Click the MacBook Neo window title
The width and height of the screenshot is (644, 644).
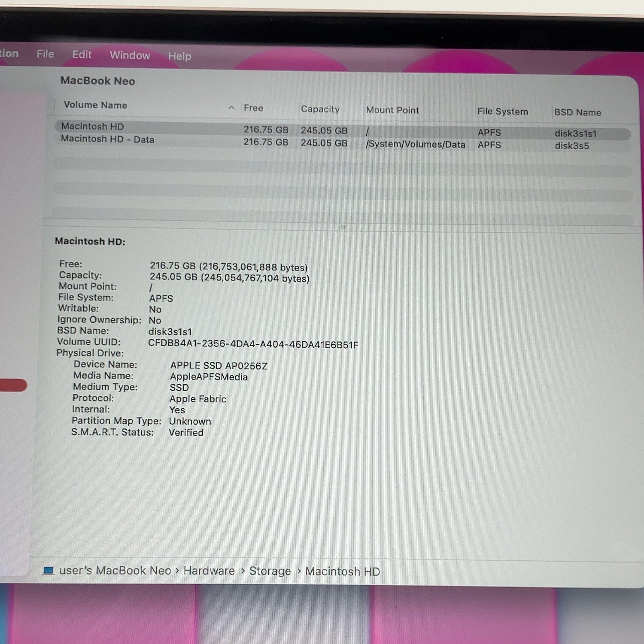pos(98,81)
